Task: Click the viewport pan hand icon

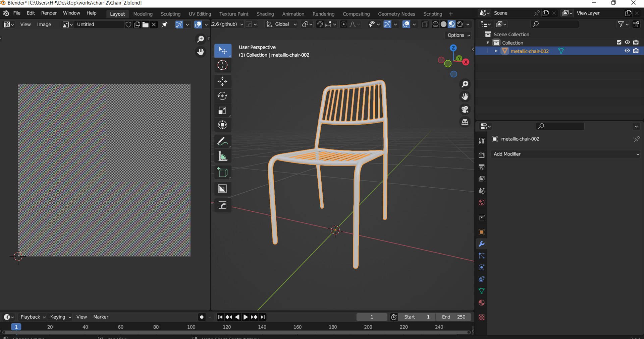Action: click(x=465, y=97)
